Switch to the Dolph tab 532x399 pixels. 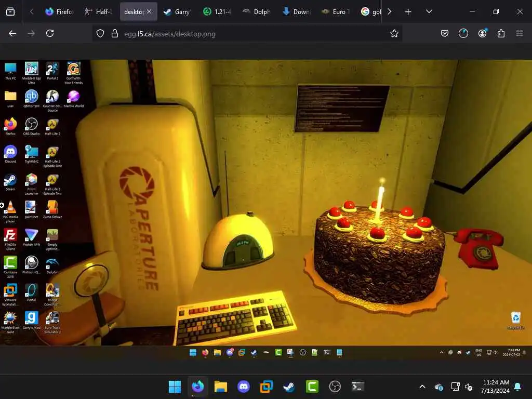pos(256,12)
